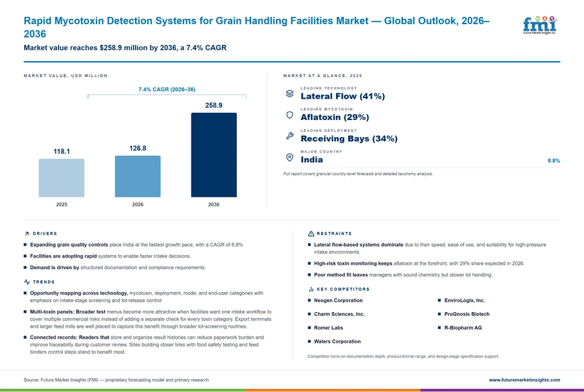The image size is (584, 392).
Task: Open the www.futuremarketinsights.com link
Action: pyautogui.click(x=524, y=380)
